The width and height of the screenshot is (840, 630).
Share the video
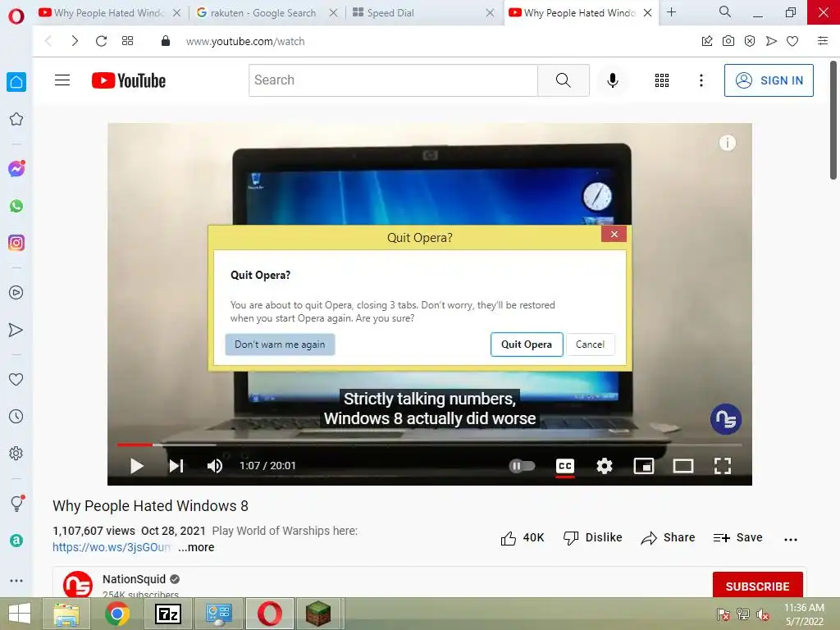[x=668, y=538]
